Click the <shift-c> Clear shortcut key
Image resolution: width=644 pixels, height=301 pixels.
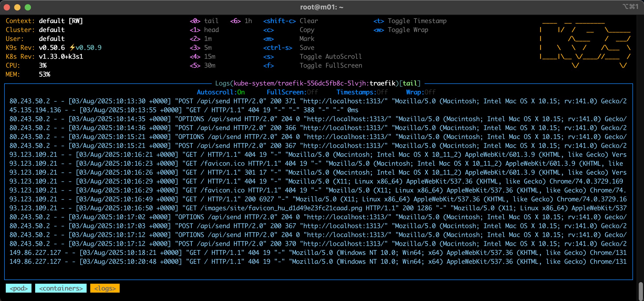pos(279,21)
